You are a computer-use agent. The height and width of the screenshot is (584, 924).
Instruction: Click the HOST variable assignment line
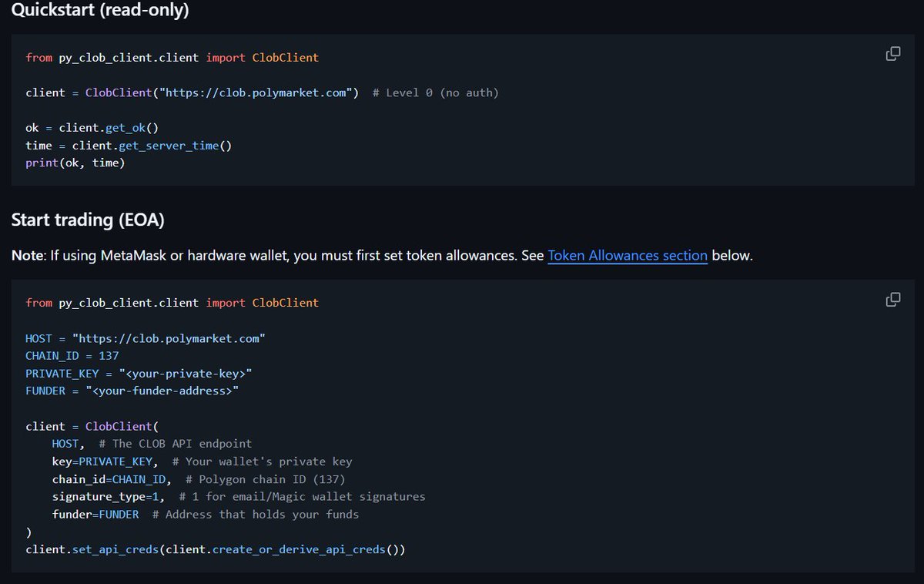(146, 338)
